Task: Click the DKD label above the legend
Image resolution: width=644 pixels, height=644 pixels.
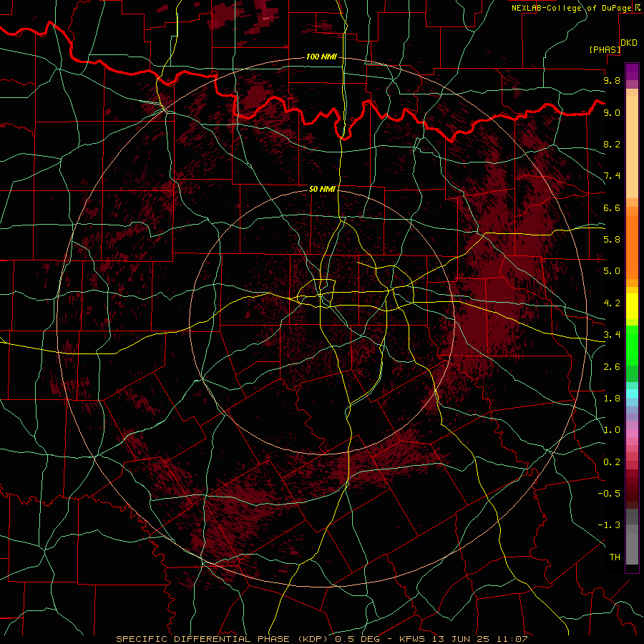Action: [629, 43]
